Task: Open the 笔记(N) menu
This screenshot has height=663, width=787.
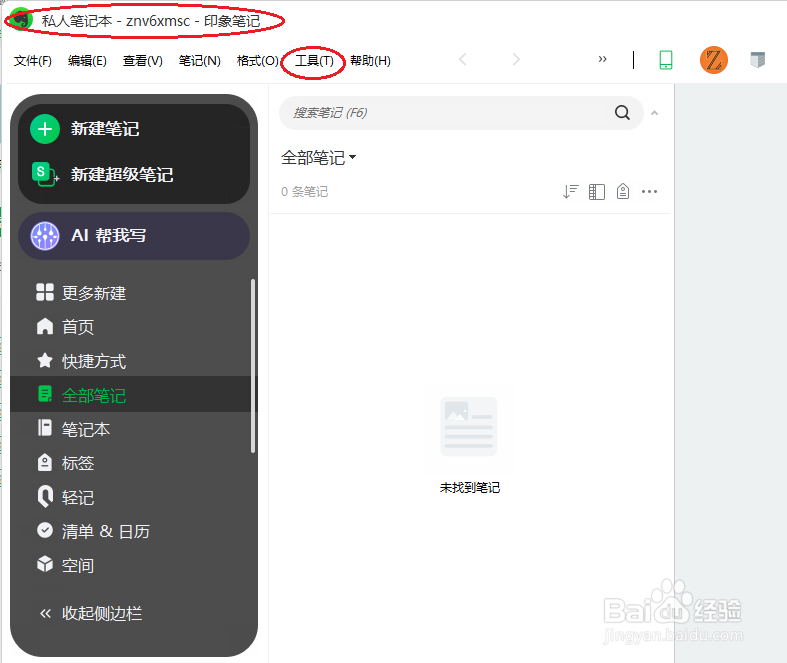Action: coord(200,61)
